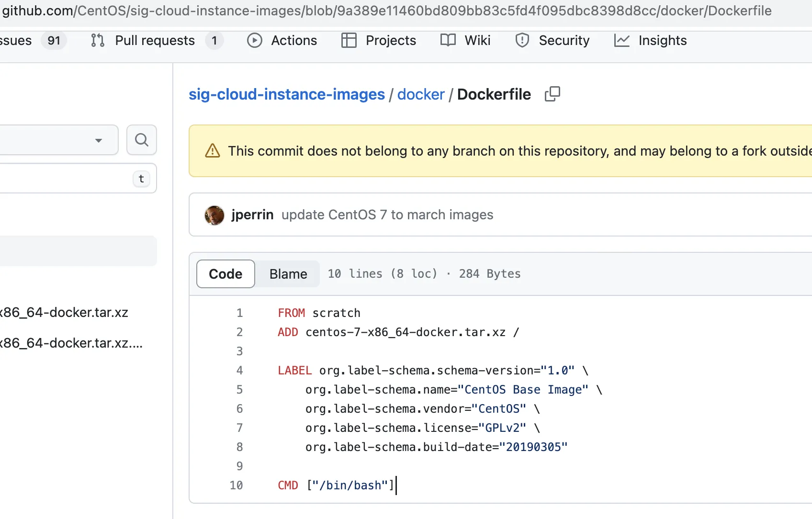The height and width of the screenshot is (519, 812).
Task: Click line number 1
Action: pos(239,313)
